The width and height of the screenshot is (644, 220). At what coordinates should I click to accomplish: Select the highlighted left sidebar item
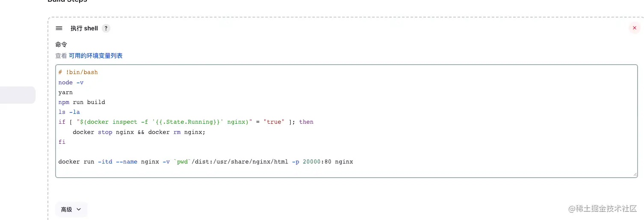(x=17, y=95)
